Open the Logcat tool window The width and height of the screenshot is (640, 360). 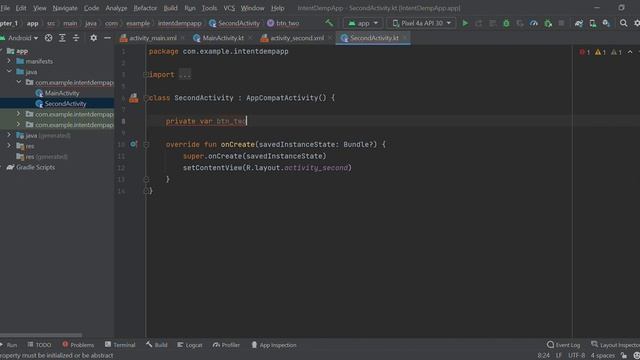pos(190,345)
